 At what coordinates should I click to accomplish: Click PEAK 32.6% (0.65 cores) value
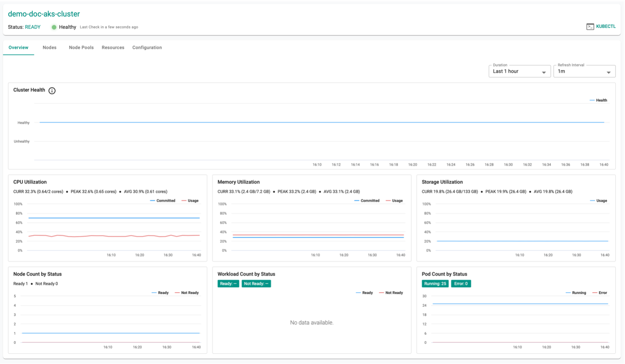pyautogui.click(x=94, y=192)
